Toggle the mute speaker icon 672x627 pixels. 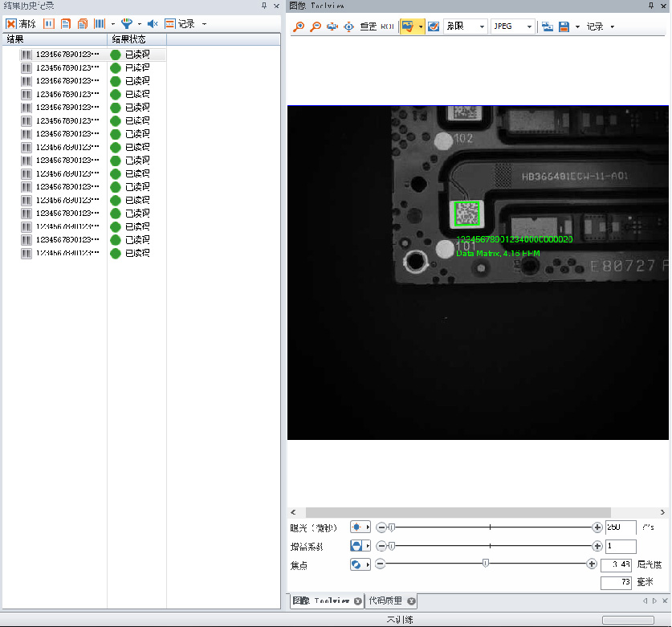(152, 24)
